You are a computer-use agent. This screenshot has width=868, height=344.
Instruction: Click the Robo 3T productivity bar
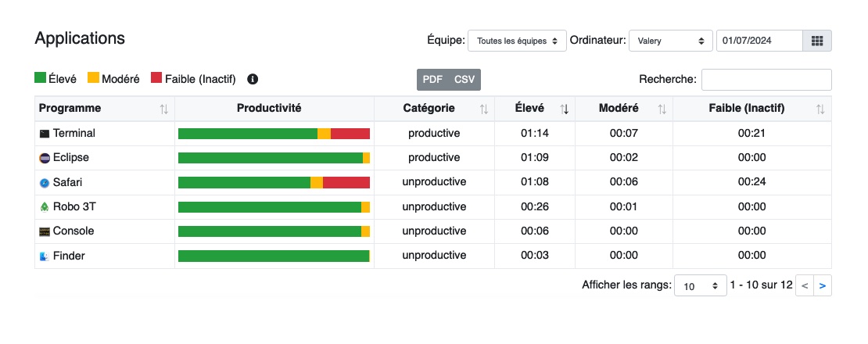[274, 207]
